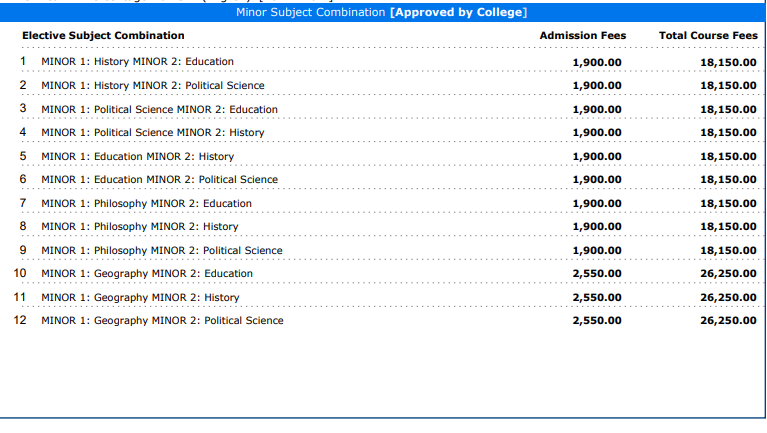Image resolution: width=767 pixels, height=433 pixels.
Task: Select Political Science with Education combination
Action: pyautogui.click(x=159, y=109)
